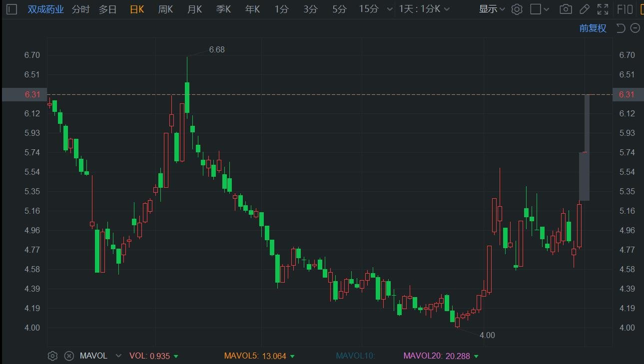Screen dimensions: 644x364
Task: Click the MAVOL indicator name
Action: pos(93,356)
